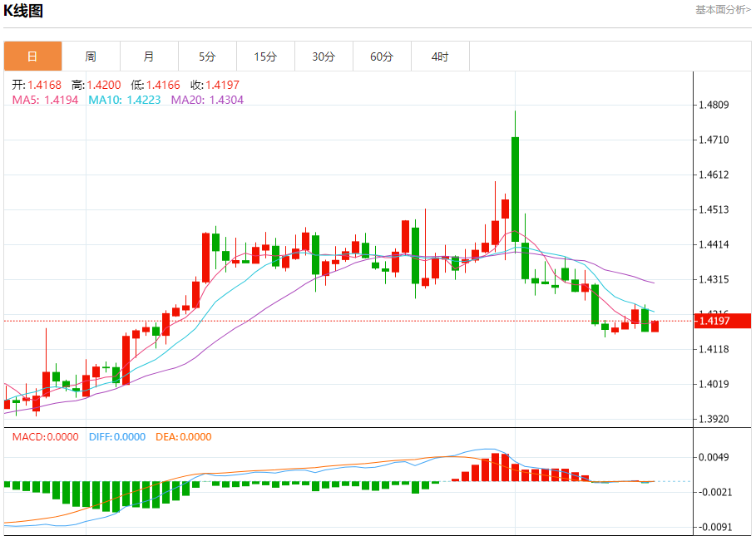This screenshot has width=756, height=536.
Task: Click the 开:1.4168 open value
Action: [x=37, y=86]
